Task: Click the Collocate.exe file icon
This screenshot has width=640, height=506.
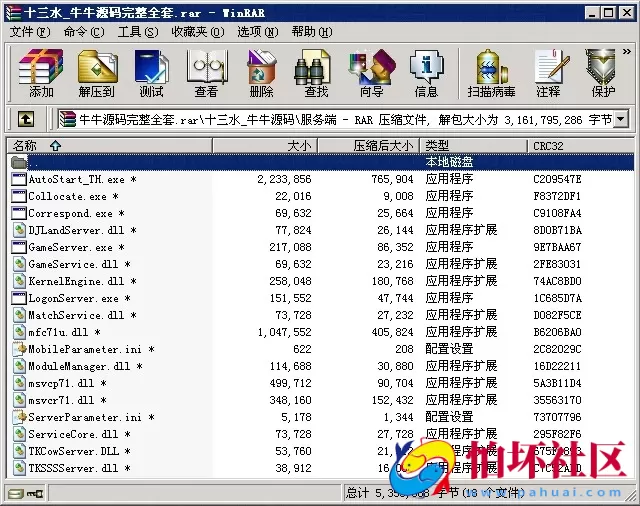Action: coord(19,196)
